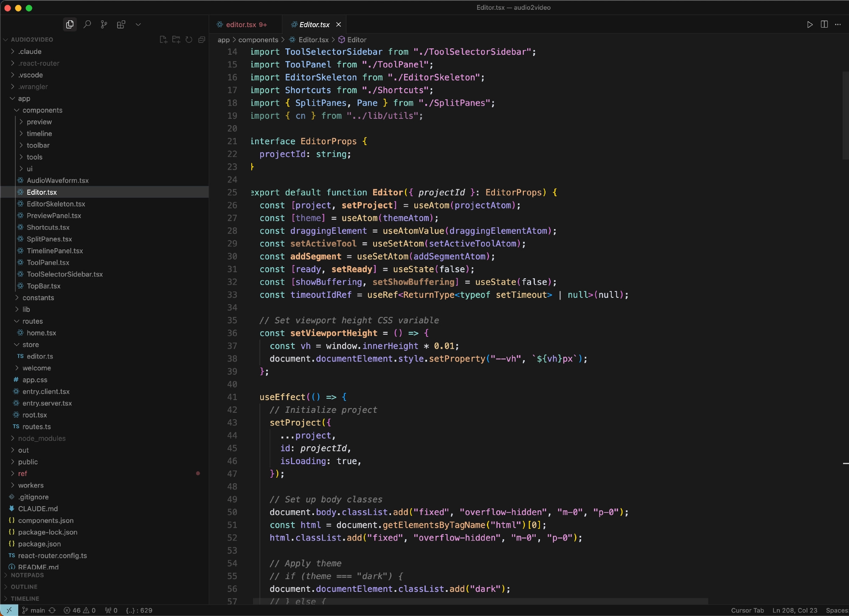The image size is (849, 616).
Task: Open package.json file
Action: (39, 544)
